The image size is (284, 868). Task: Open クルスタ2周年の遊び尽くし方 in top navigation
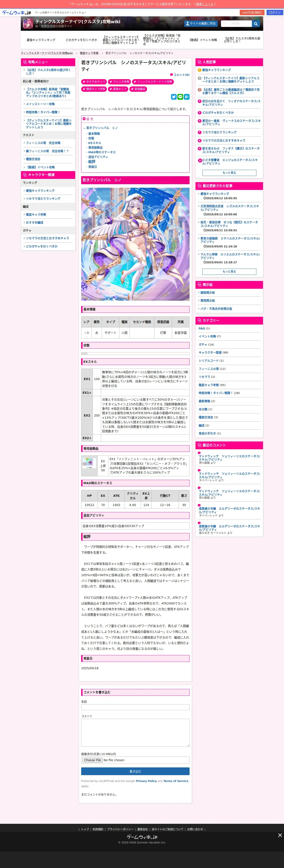click(x=243, y=40)
